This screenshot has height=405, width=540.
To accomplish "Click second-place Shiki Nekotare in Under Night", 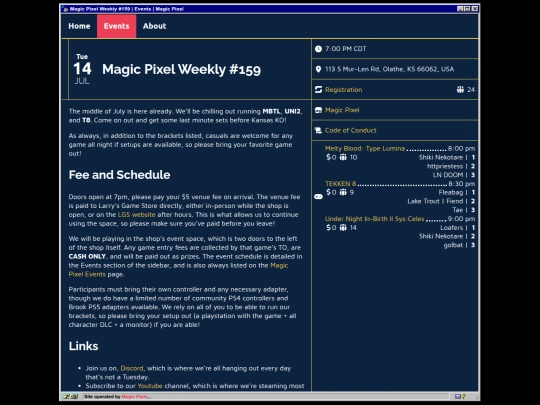I will pos(441,236).
